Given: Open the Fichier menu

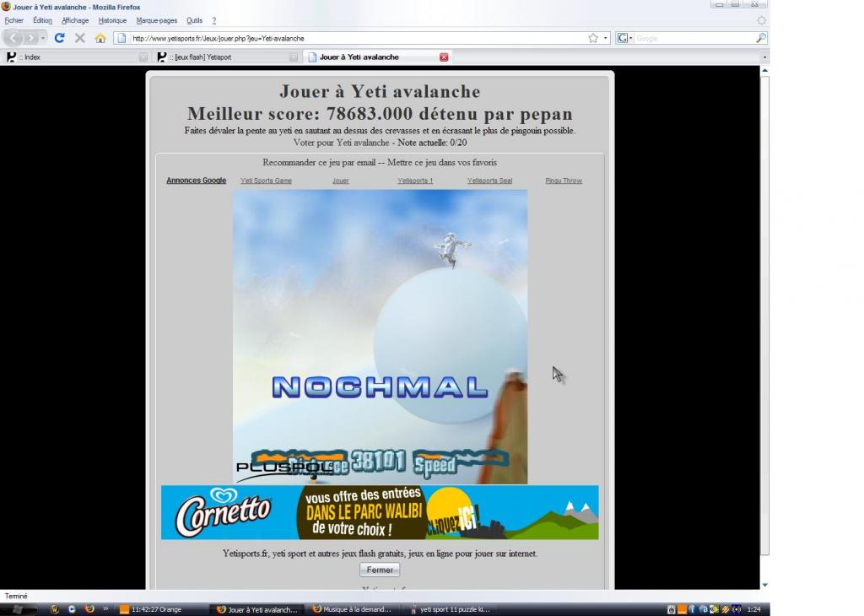Looking at the screenshot, I should pyautogui.click(x=13, y=20).
